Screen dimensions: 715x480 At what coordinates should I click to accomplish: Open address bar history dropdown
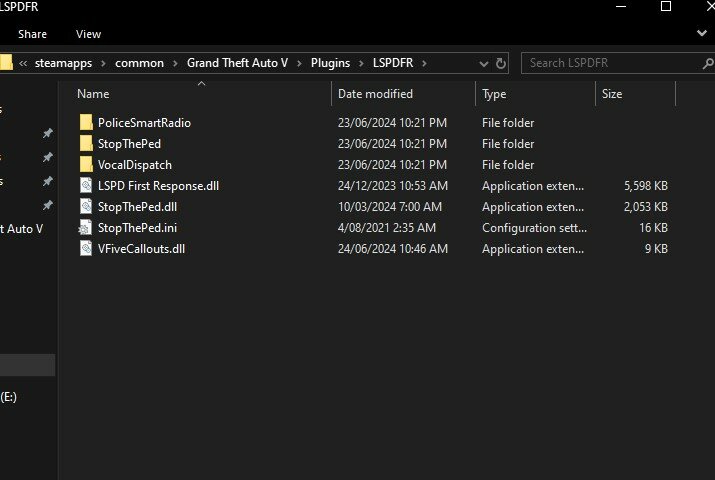[481, 63]
